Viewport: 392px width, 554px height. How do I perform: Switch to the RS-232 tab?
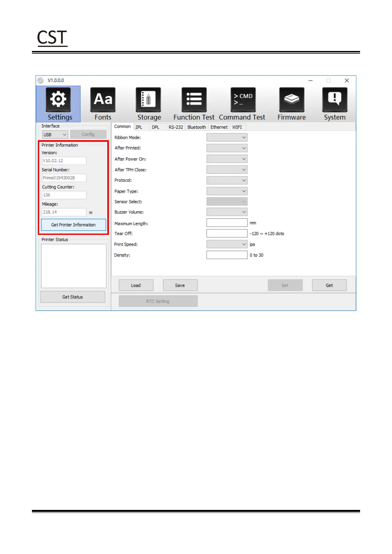176,127
